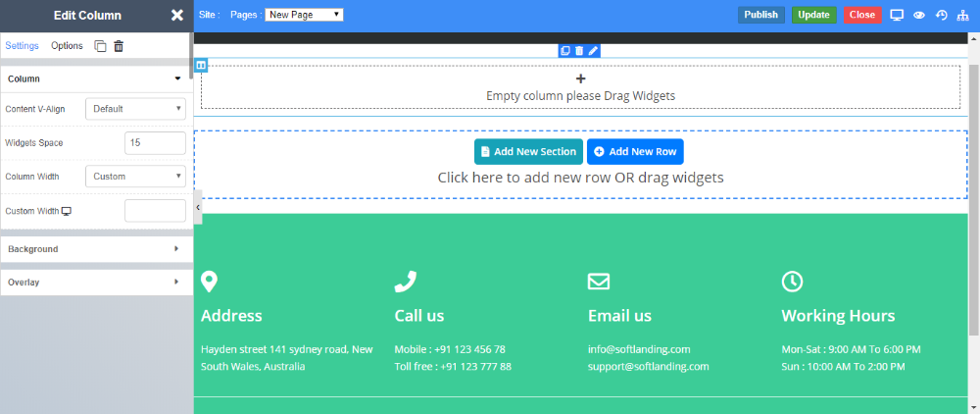Image resolution: width=980 pixels, height=414 pixels.
Task: Open the sitemap structure icon
Action: (x=964, y=15)
